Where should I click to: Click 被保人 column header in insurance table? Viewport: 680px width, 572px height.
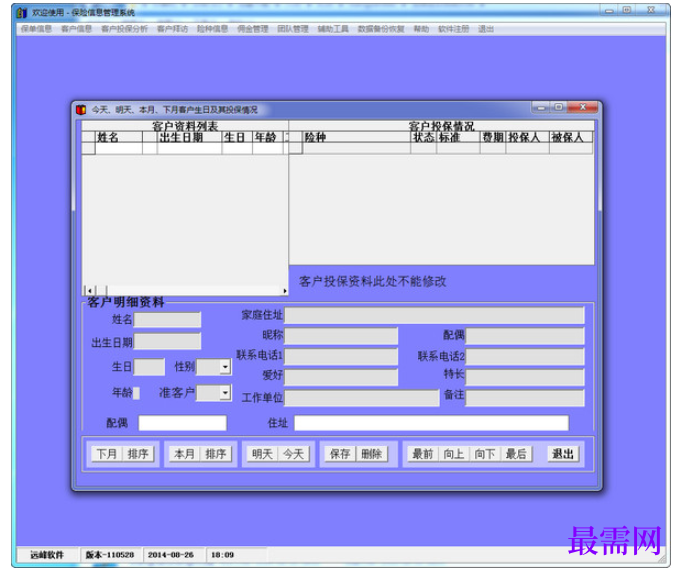(571, 137)
